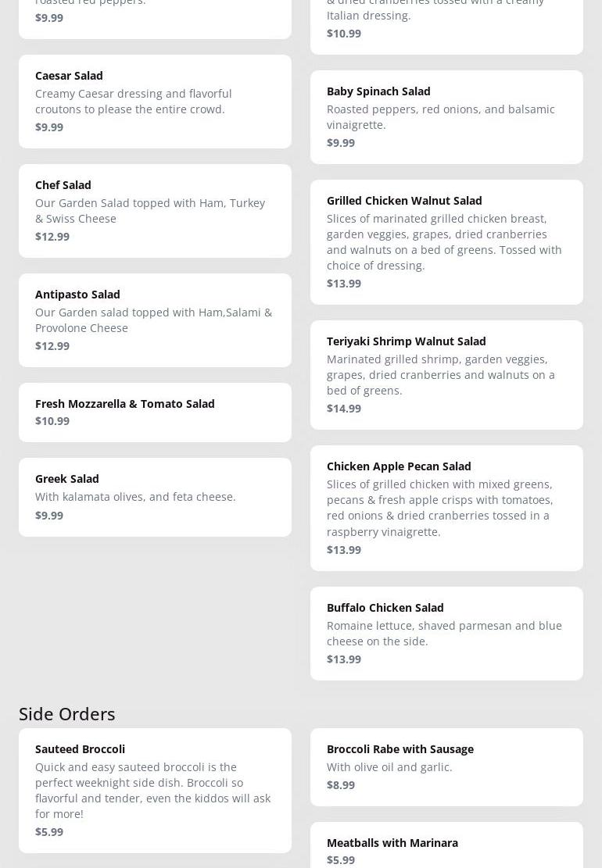Click the Buffalo Chicken Salad romaine description

[444, 633]
